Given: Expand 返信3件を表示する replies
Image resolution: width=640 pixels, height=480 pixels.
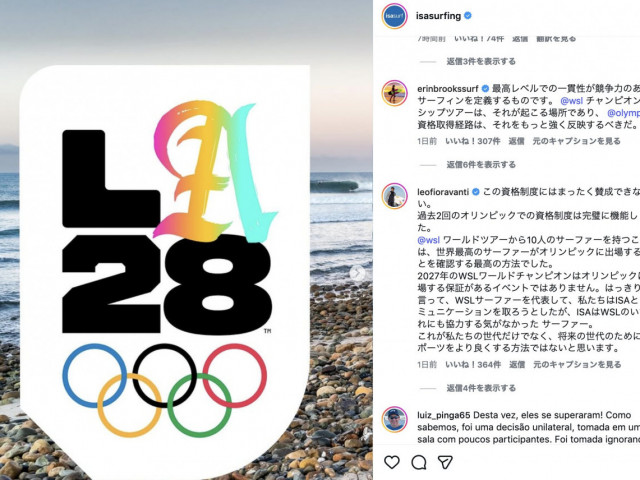Looking at the screenshot, I should point(481,62).
